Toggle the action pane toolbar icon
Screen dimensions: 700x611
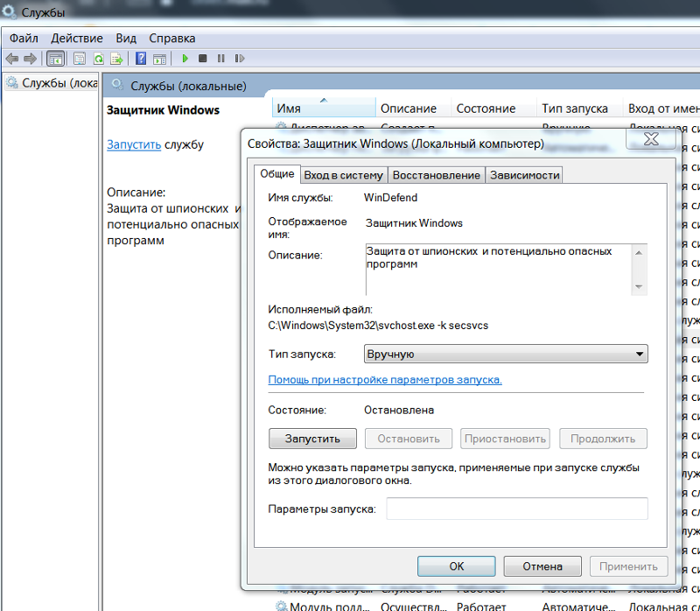pyautogui.click(x=159, y=59)
